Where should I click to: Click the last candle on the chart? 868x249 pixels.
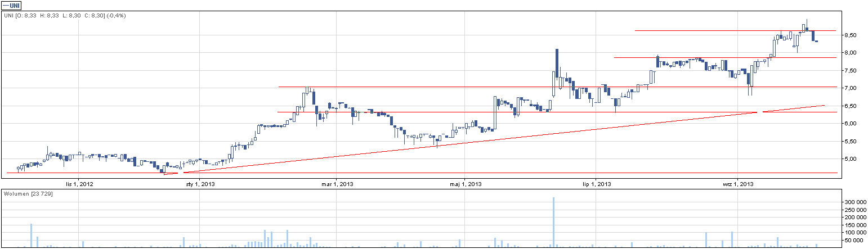pos(817,41)
